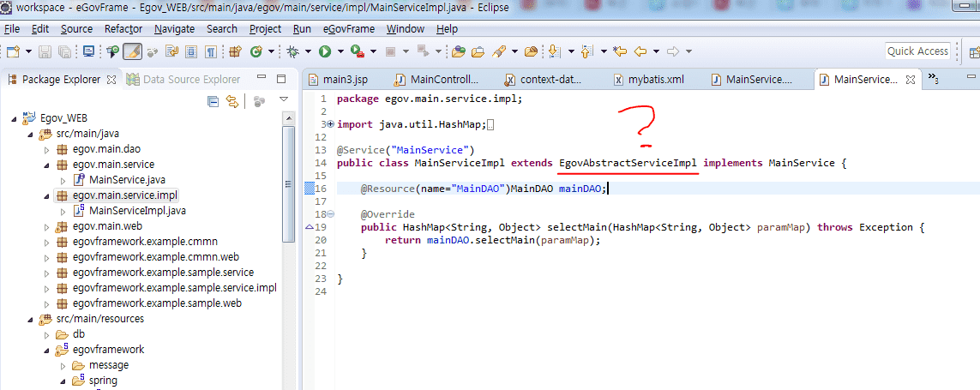The image size is (980, 390).
Task: Expand MainServiceImpl.java tree node
Action: [x=63, y=211]
